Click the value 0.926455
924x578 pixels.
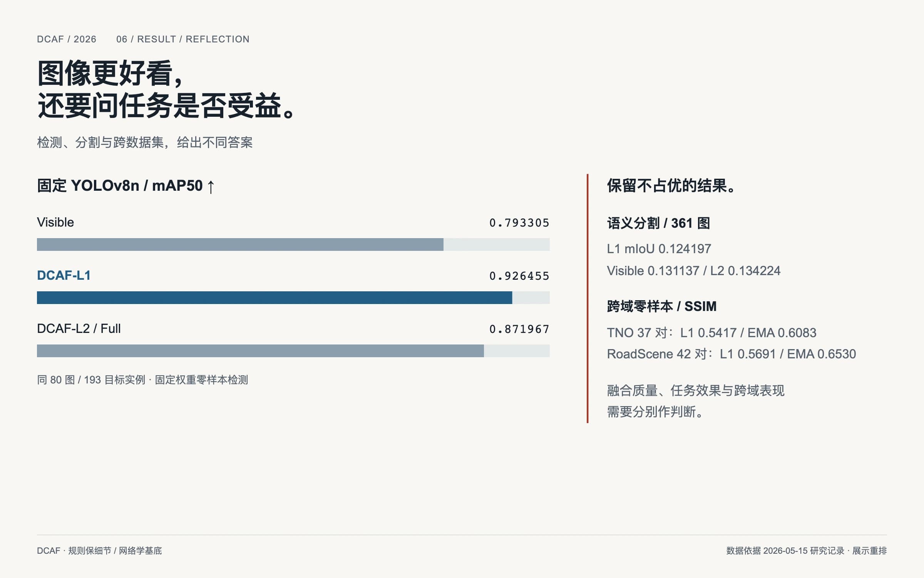[x=519, y=276]
